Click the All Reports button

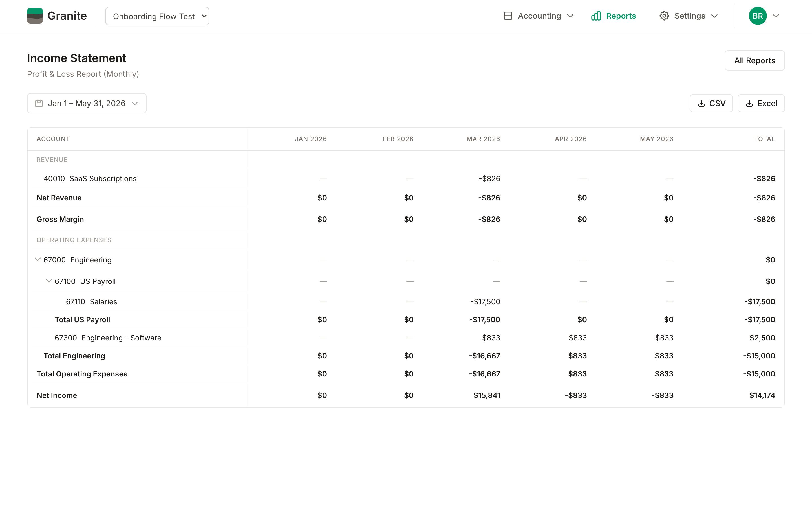tap(754, 60)
